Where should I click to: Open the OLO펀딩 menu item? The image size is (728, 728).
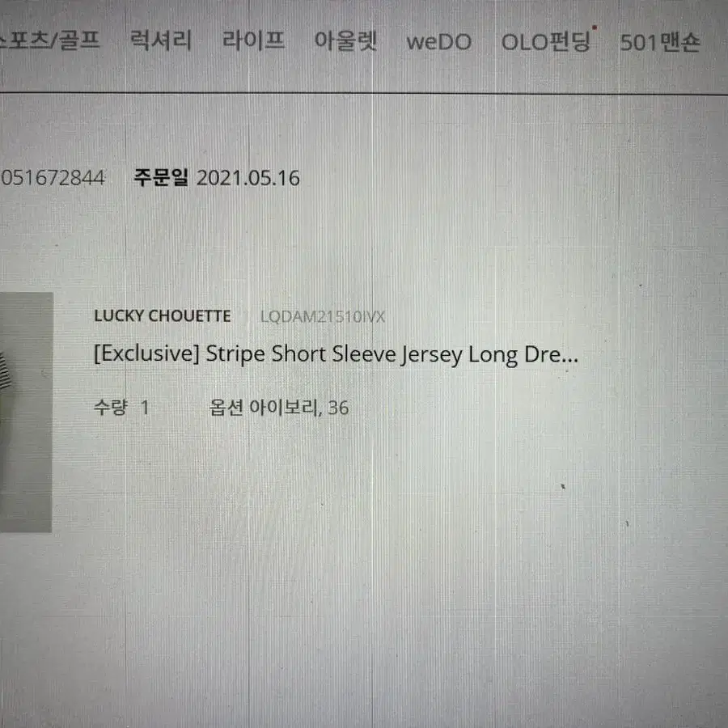pos(545,41)
